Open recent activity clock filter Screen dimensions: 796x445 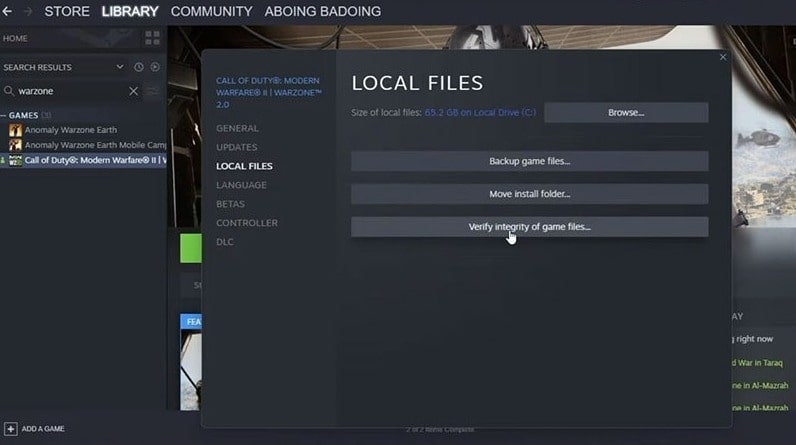click(x=139, y=67)
